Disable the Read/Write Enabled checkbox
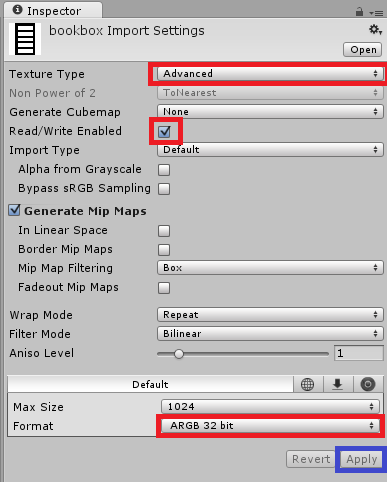 pos(164,131)
